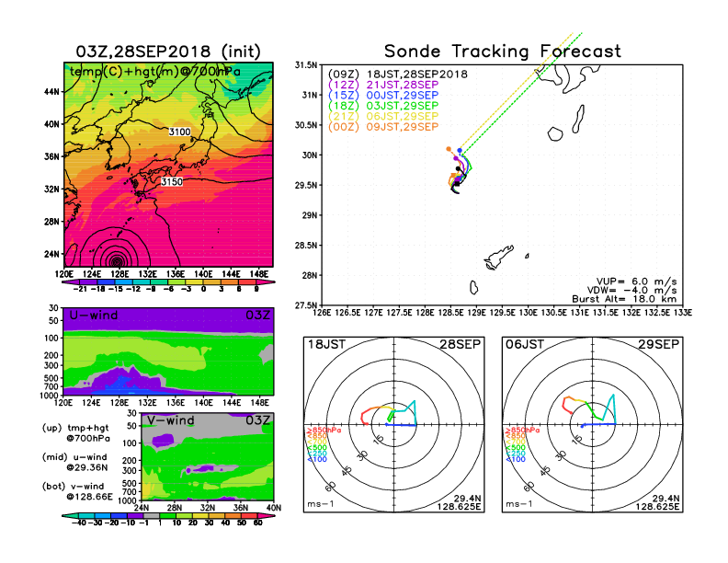
Task: Click the "06JST" hodograph label
Action: [x=525, y=345]
